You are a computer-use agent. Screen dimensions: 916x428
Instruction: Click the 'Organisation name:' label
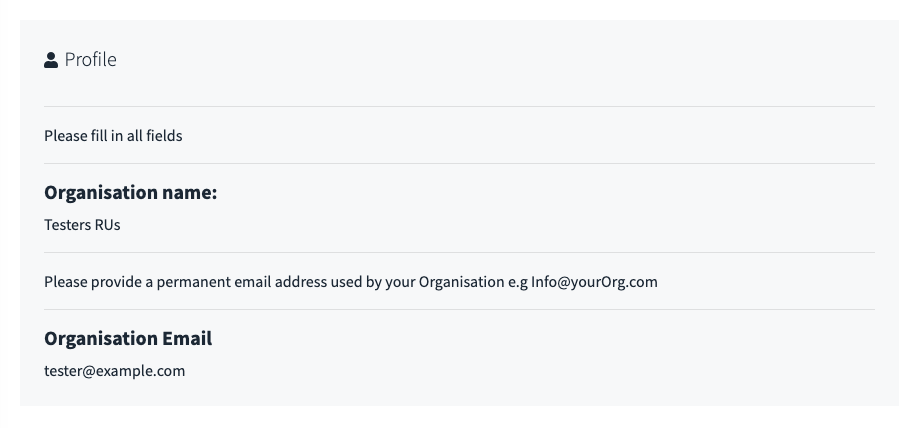(x=130, y=192)
